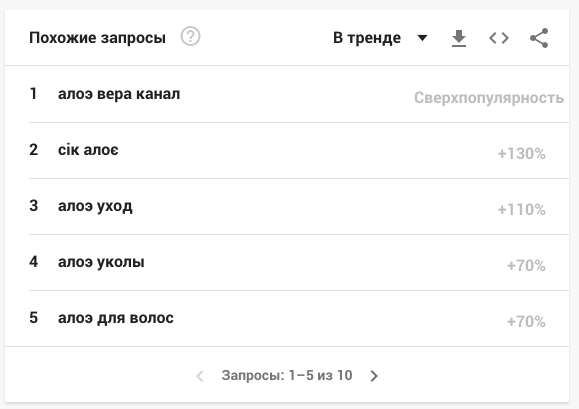Download related queries as CSV
This screenshot has height=409, width=579.
tap(459, 38)
